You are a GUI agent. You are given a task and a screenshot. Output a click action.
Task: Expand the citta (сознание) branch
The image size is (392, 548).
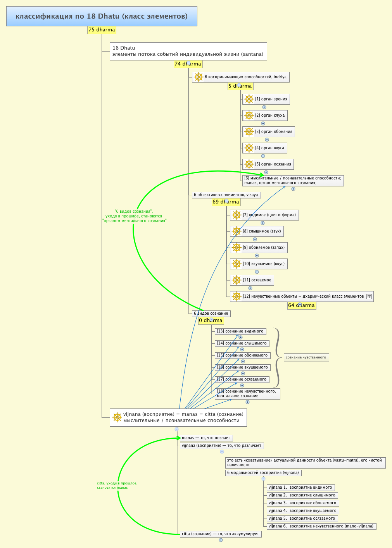click(221, 540)
